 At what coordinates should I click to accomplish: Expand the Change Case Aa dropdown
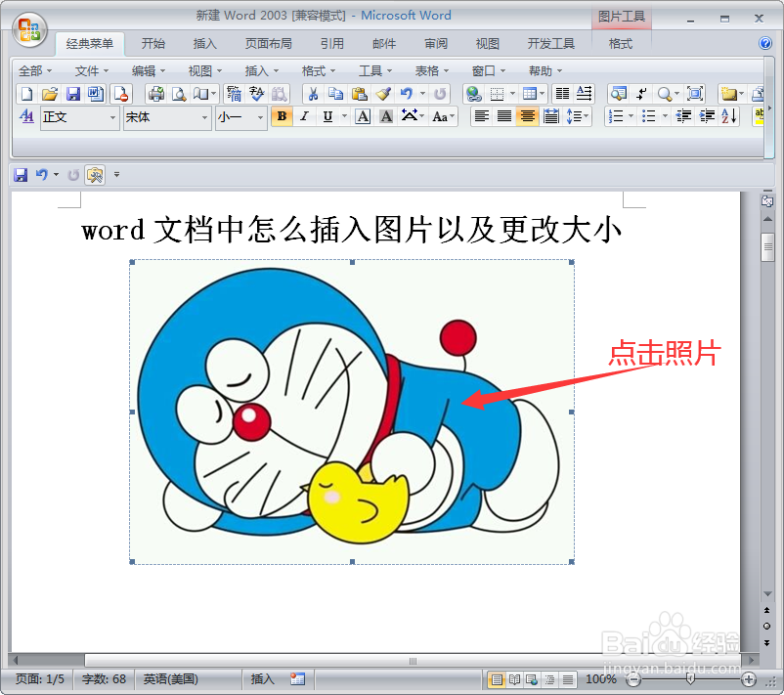pyautogui.click(x=444, y=116)
